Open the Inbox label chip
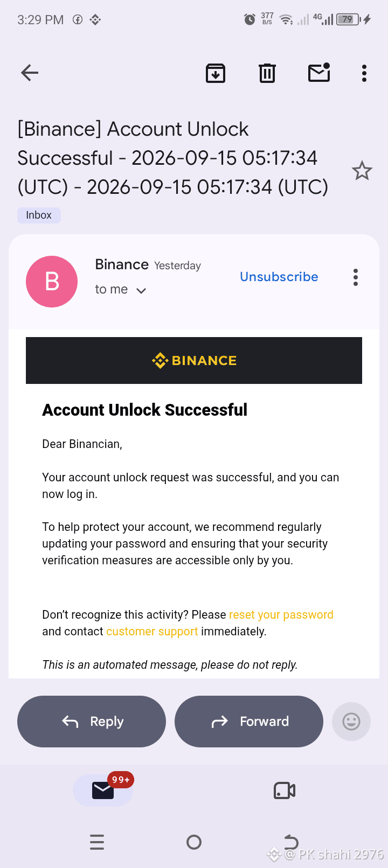This screenshot has width=388, height=868. tap(39, 215)
